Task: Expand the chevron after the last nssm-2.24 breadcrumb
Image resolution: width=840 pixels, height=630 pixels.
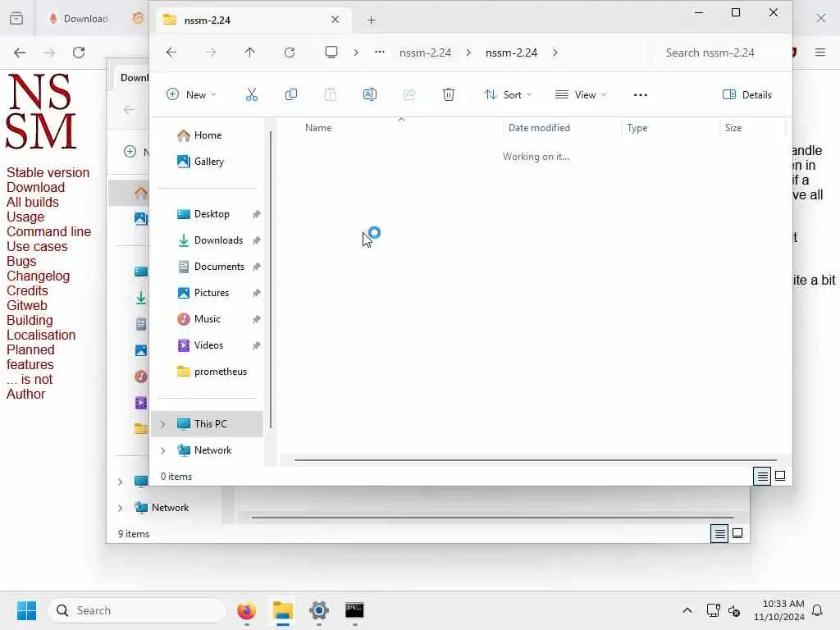Action: 555,52
